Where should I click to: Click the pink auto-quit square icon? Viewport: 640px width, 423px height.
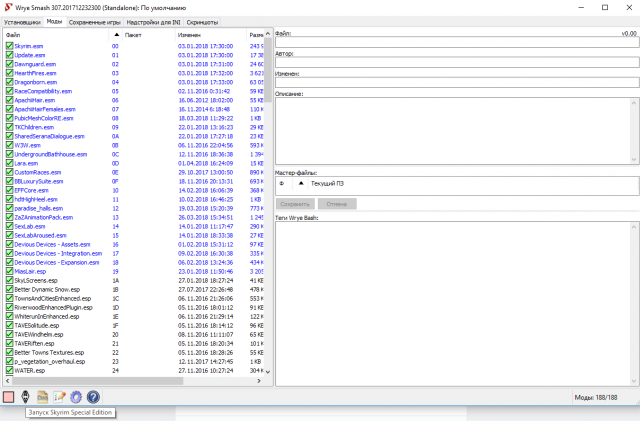[x=8, y=397]
